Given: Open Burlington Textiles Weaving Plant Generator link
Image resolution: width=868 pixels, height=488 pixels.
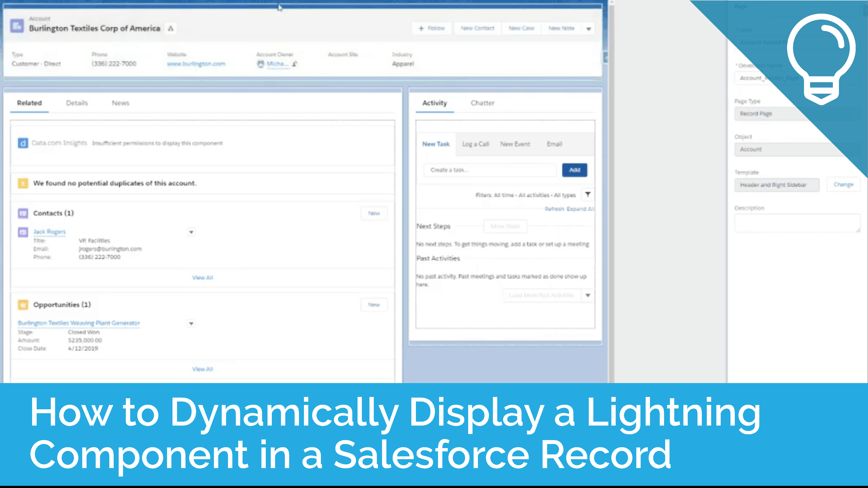Looking at the screenshot, I should pos(79,323).
